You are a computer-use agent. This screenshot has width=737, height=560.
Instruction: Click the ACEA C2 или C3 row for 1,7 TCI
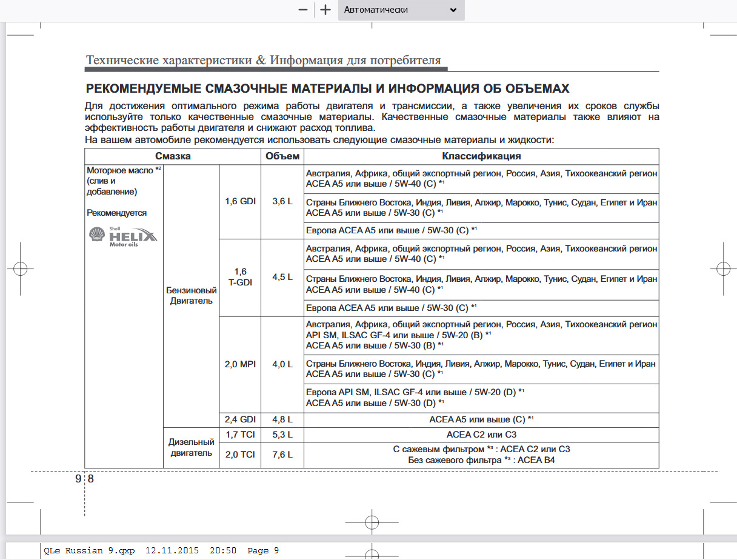pyautogui.click(x=481, y=435)
